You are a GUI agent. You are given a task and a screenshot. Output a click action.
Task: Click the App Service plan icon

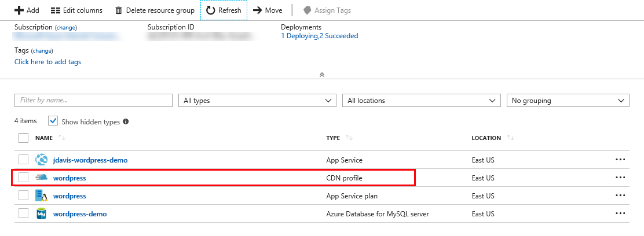pyautogui.click(x=42, y=196)
